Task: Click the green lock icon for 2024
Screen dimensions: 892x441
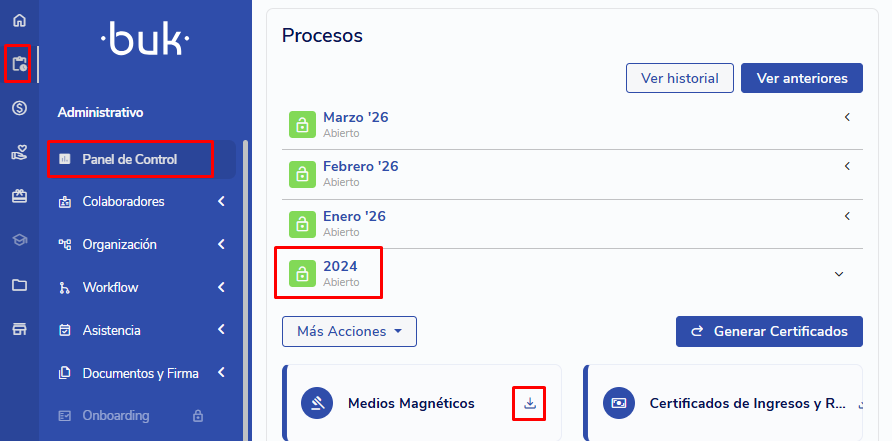Action: coord(301,273)
